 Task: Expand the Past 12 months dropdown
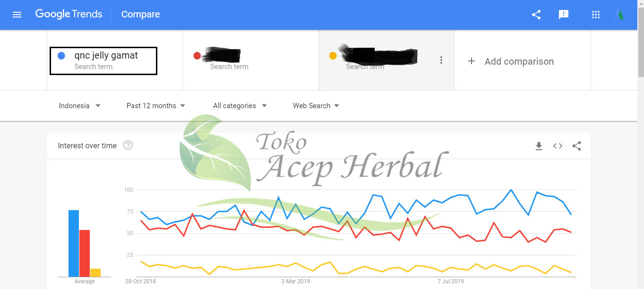155,106
